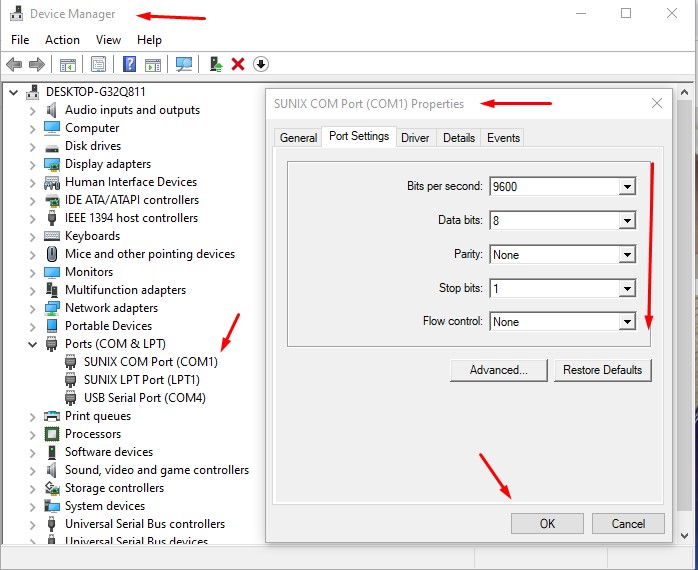Click the Display adapters icon
This screenshot has width=698, height=570.
point(52,164)
